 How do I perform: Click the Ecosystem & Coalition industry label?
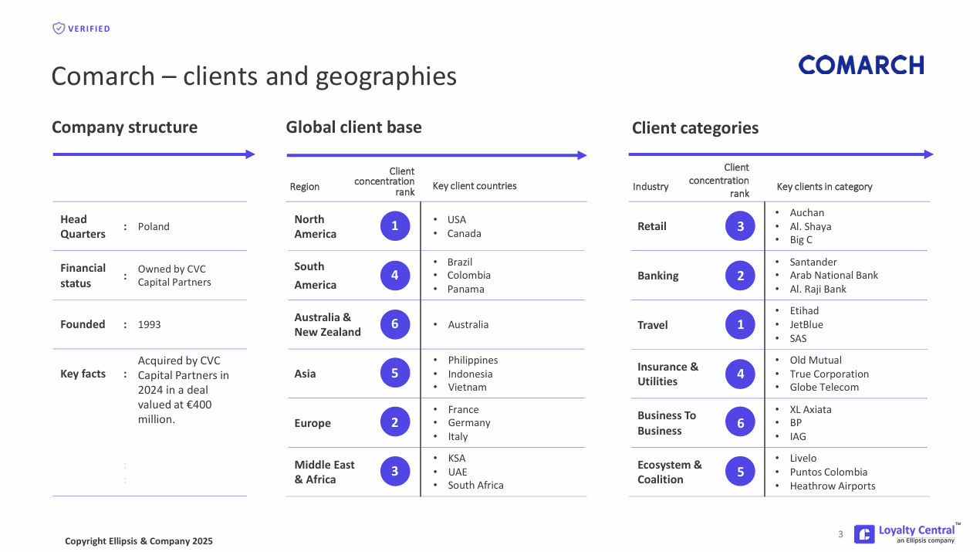(x=669, y=472)
